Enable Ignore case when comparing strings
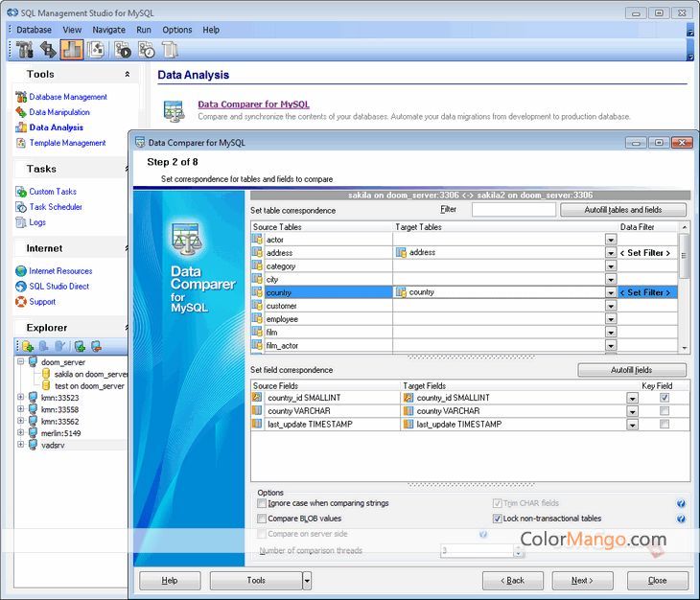Screen dimensions: 700x600 (262, 503)
